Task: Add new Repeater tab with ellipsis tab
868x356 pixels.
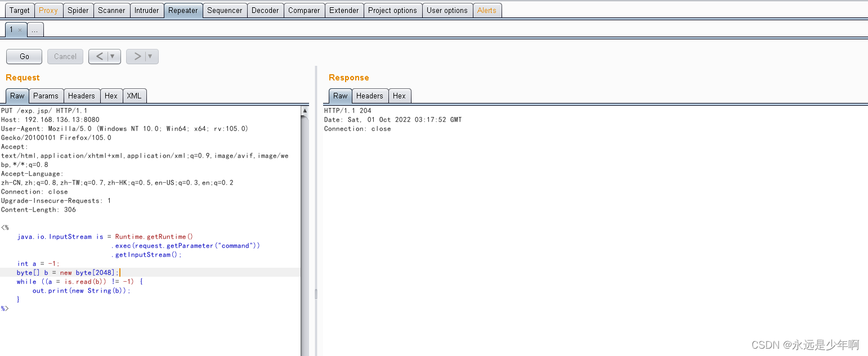Action: (x=35, y=30)
